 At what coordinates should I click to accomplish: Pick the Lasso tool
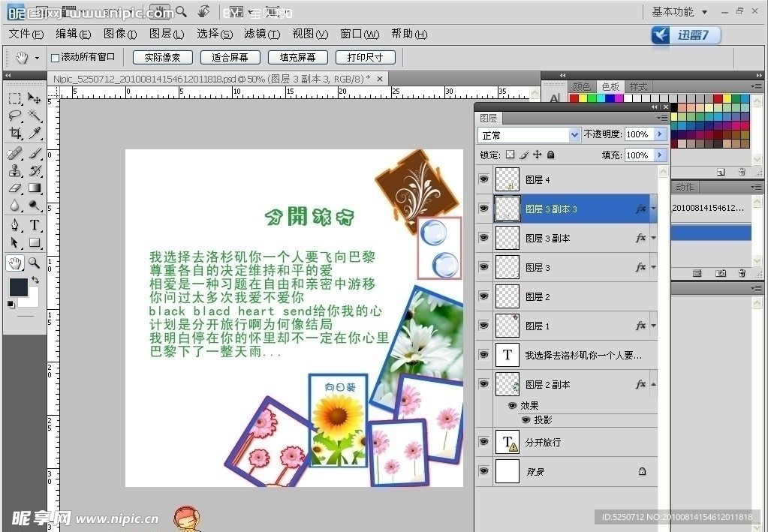[x=15, y=116]
